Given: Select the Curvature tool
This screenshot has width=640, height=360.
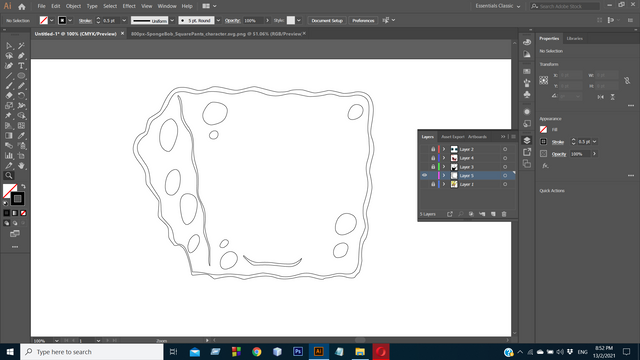Looking at the screenshot, I should pos(9,66).
